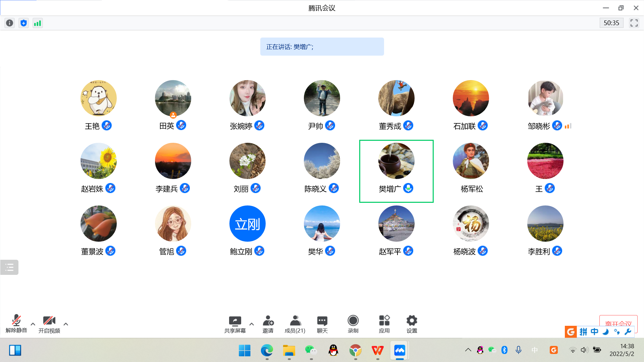The image size is (644, 362).
Task: Click the muted mic icon beside 张婉婷
Action: pos(259,126)
